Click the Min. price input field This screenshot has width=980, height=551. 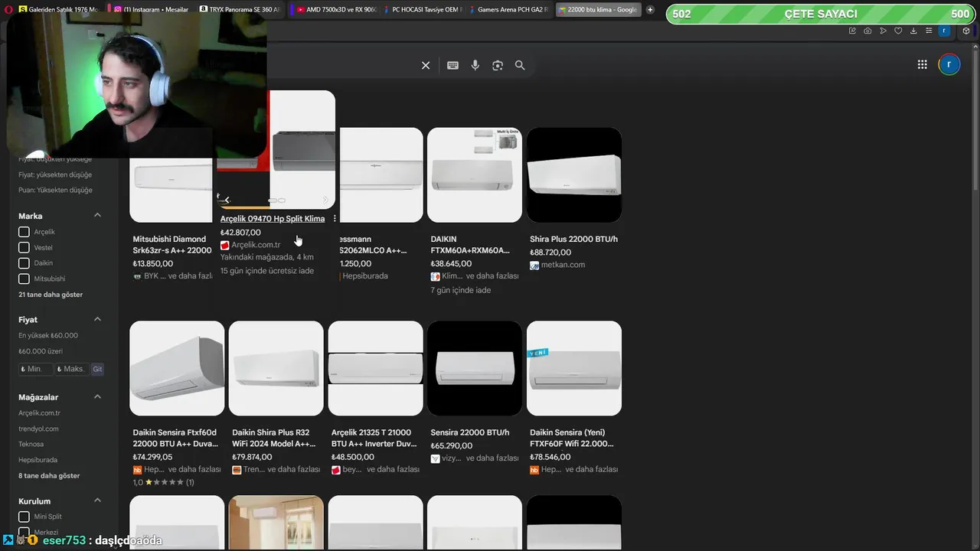(36, 369)
